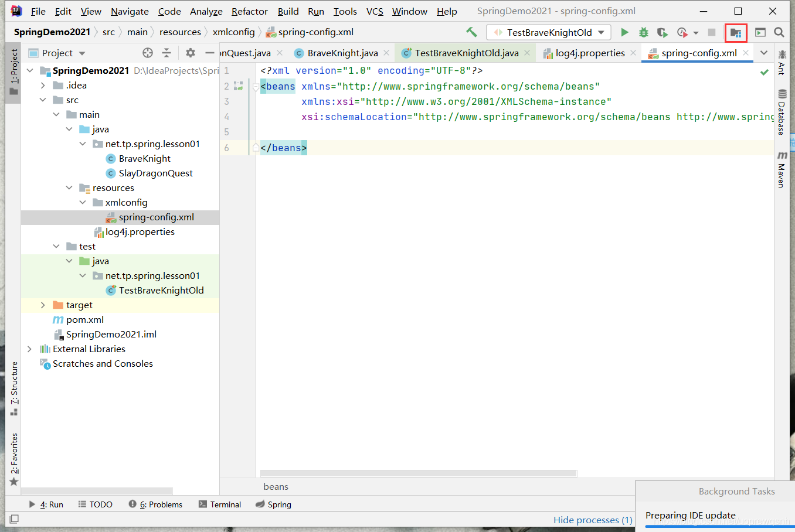This screenshot has height=532, width=795.
Task: Toggle the Project side tab
Action: (x=13, y=72)
